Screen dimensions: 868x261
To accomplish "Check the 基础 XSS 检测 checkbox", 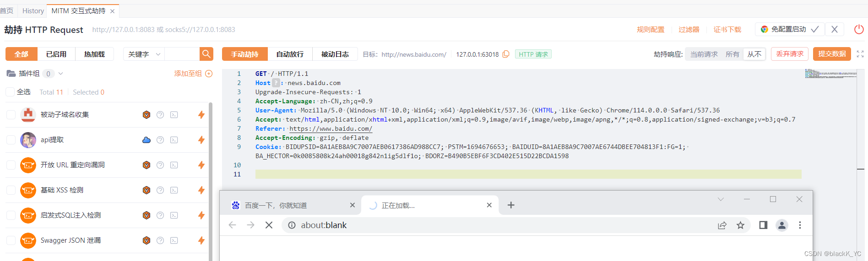I will point(11,190).
